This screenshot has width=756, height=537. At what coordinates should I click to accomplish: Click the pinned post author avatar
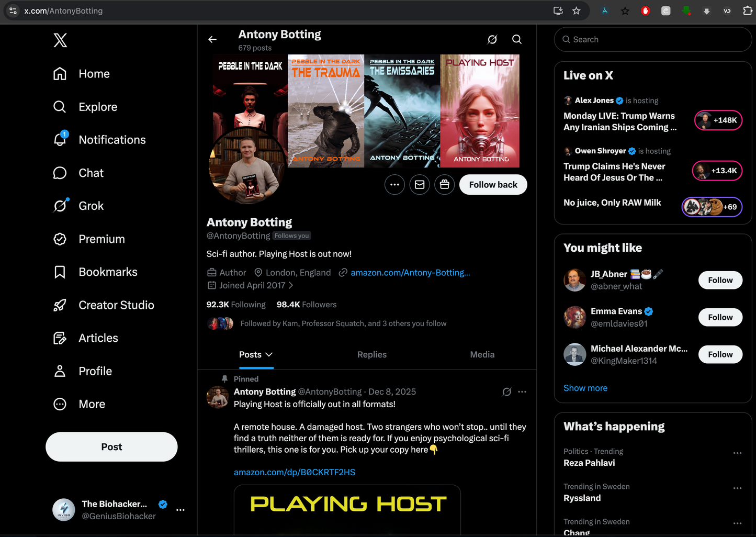218,397
